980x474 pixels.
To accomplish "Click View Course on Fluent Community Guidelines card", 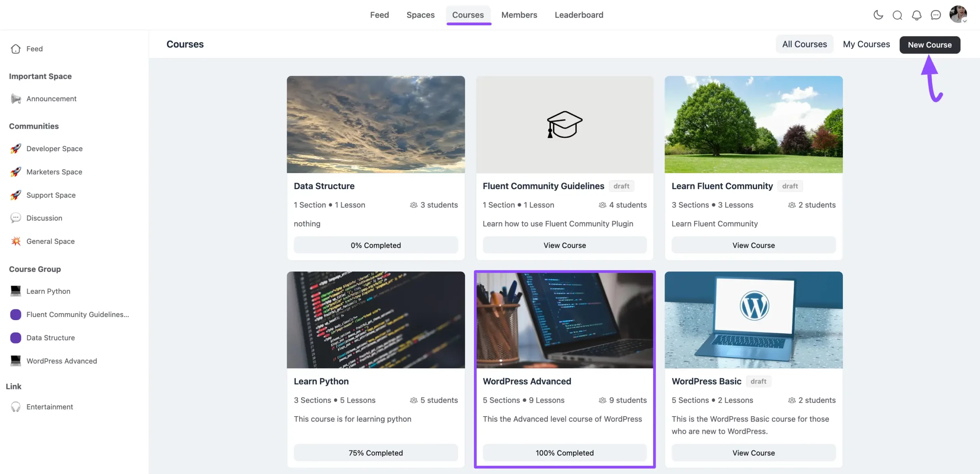I will point(565,245).
